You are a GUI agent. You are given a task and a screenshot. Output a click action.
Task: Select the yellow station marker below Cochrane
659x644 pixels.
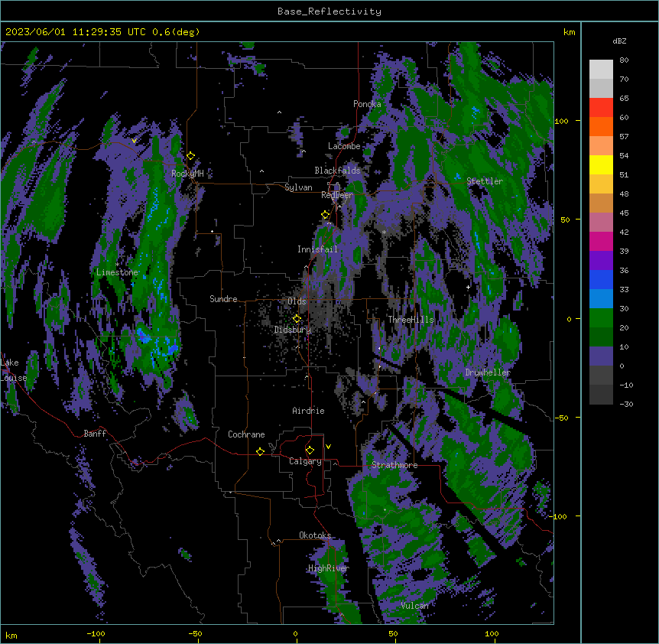260,451
